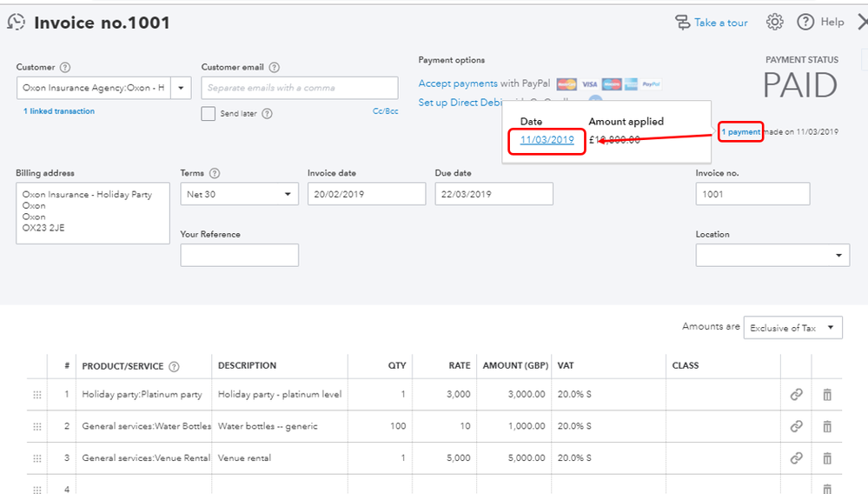Screen dimensions: 868x494
Task: Open the invoice history clock icon
Action: click(x=16, y=22)
